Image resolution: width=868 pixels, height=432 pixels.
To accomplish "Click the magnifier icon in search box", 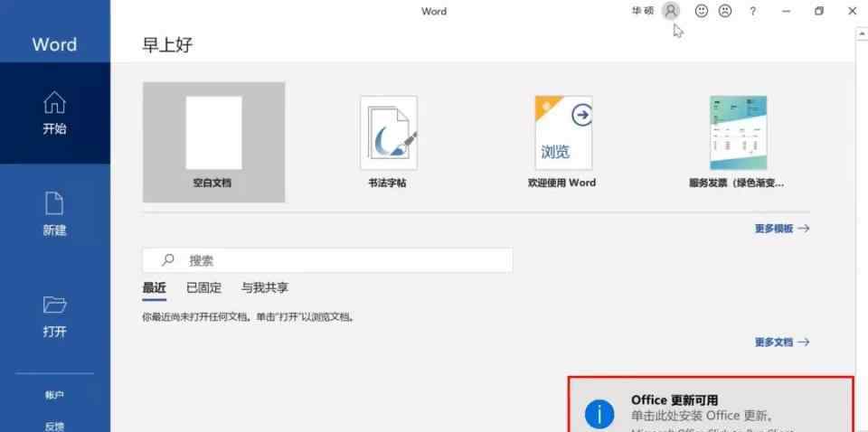I will coord(168,259).
